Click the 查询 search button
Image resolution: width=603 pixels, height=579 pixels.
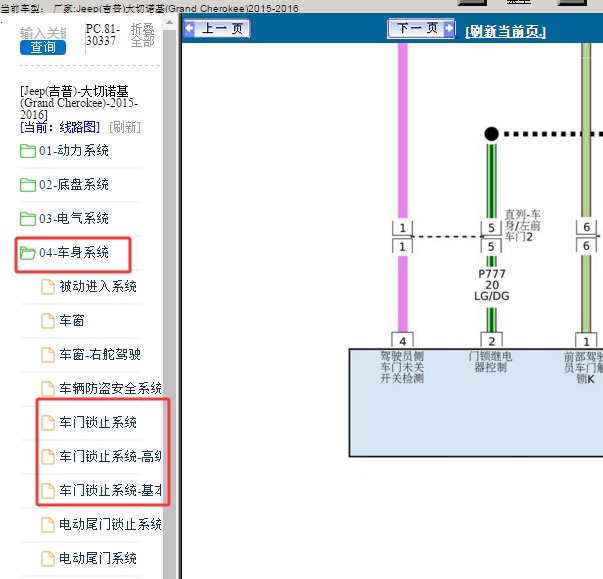pyautogui.click(x=43, y=47)
